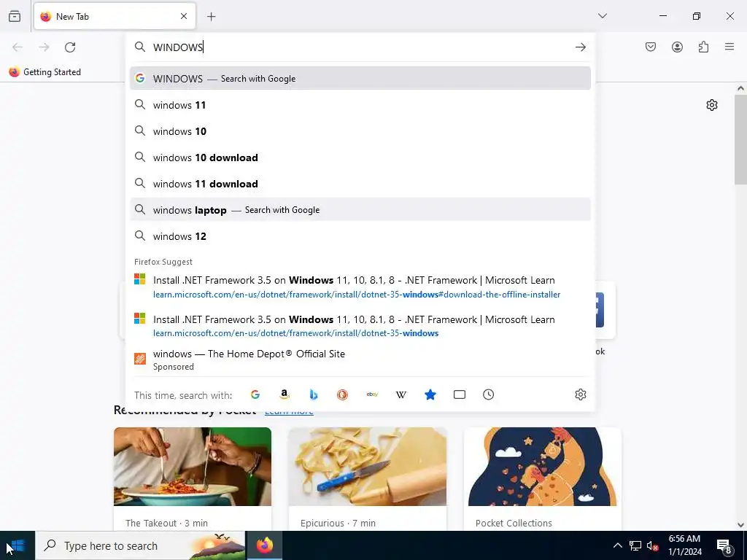The width and height of the screenshot is (747, 560).
Task: Click scrollbar down arrow
Action: (740, 525)
